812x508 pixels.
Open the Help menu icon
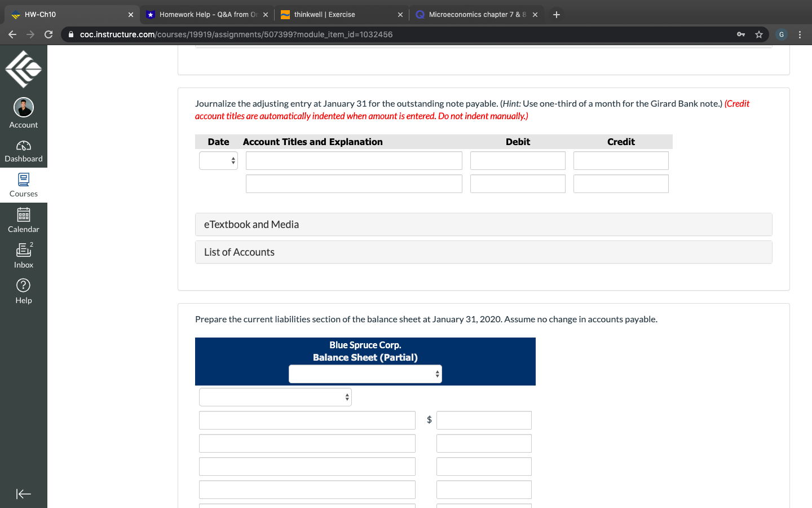[23, 286]
